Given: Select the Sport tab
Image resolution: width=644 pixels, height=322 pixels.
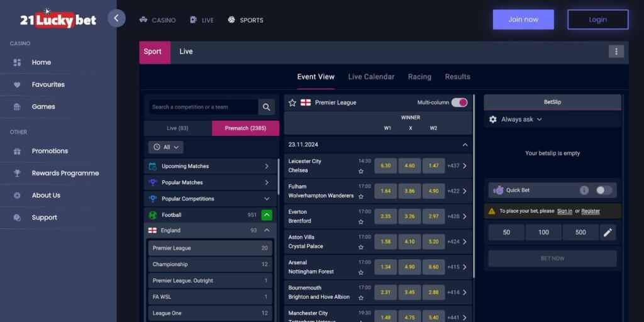Looking at the screenshot, I should (155, 52).
